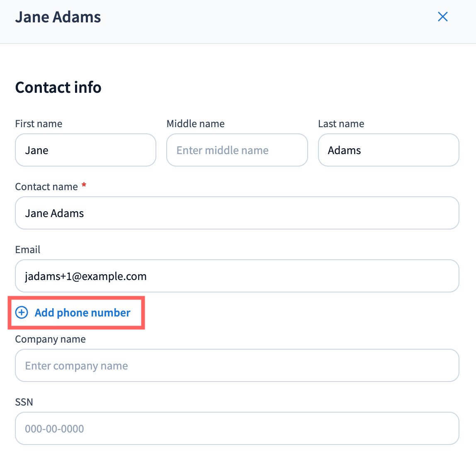This screenshot has width=476, height=459.
Task: Click the Last name label
Action: click(341, 124)
